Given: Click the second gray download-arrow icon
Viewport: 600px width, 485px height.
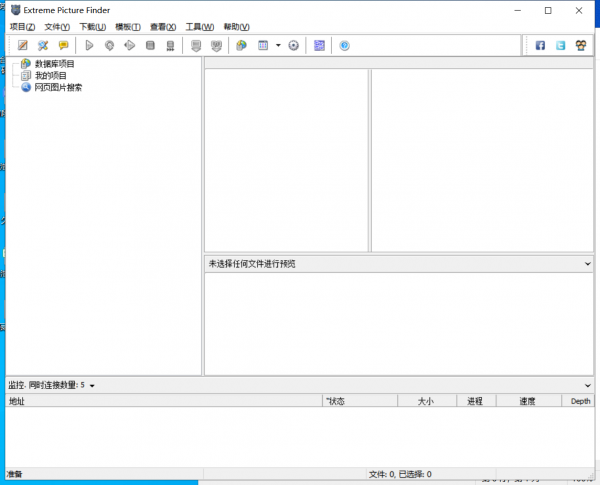Looking at the screenshot, I should (x=216, y=46).
